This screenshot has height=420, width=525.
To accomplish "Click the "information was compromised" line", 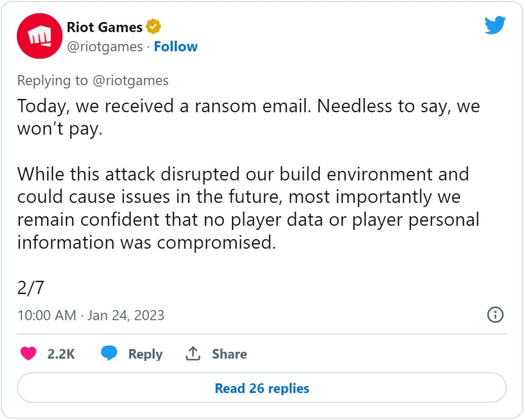I will 147,242.
